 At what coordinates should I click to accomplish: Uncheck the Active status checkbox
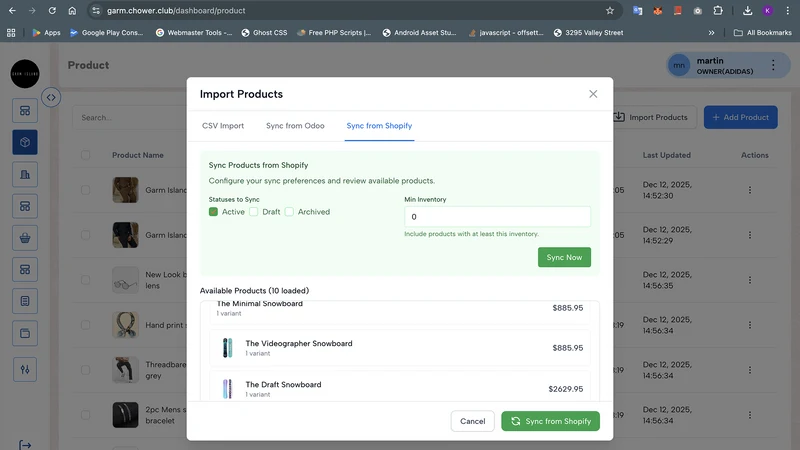tap(213, 212)
